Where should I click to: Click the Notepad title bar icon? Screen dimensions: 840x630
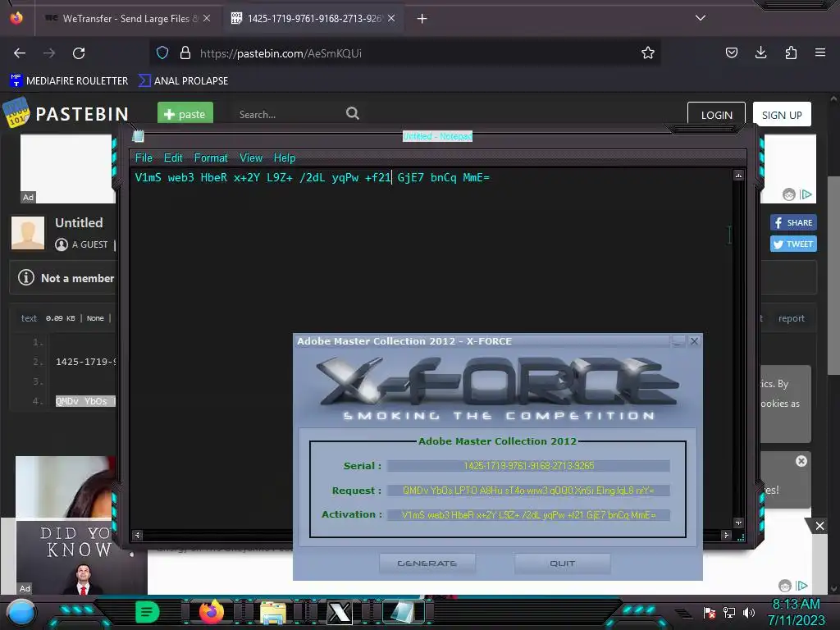pos(138,136)
